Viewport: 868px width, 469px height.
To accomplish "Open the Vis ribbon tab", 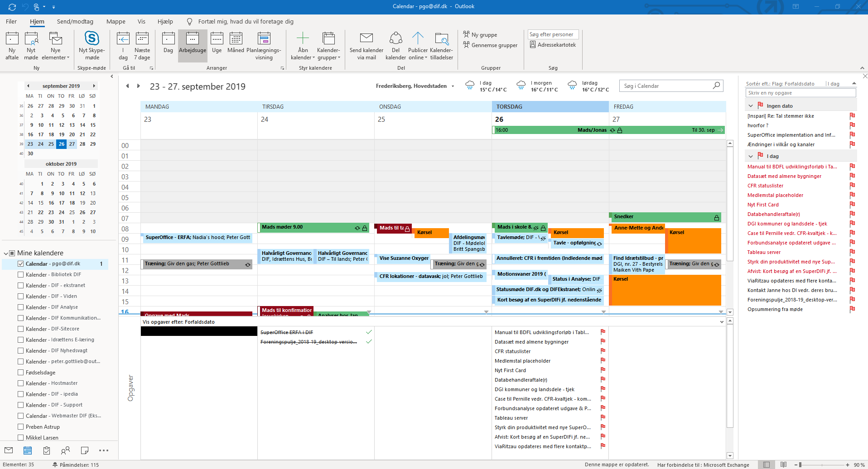I will 141,21.
